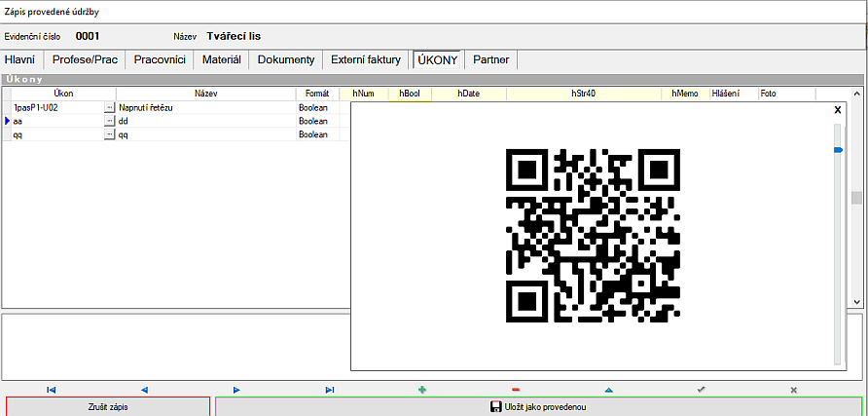Click the QR code image
Screen dimensions: 868x416
coord(593,236)
